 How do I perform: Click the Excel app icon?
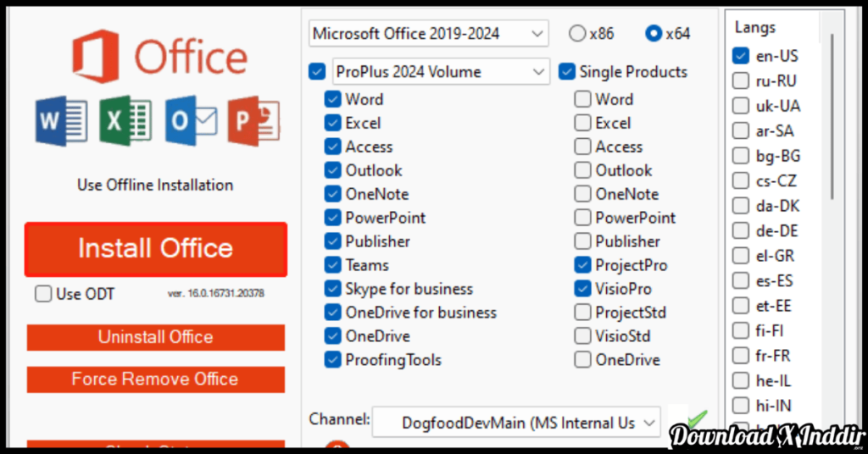coord(125,121)
